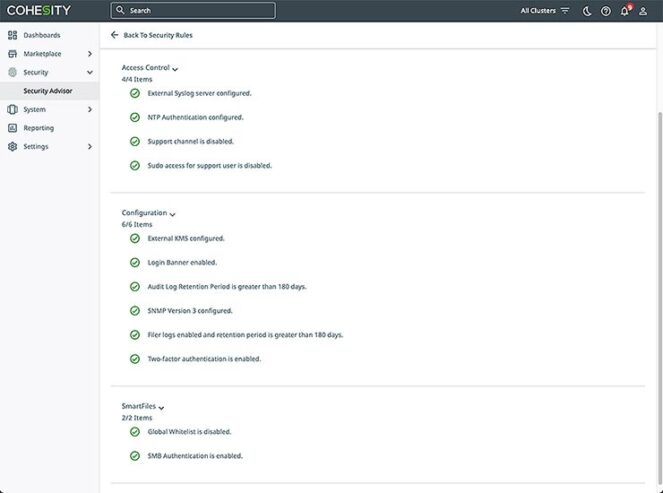
Task: Click the back arrow to Security Rules
Action: 115,35
